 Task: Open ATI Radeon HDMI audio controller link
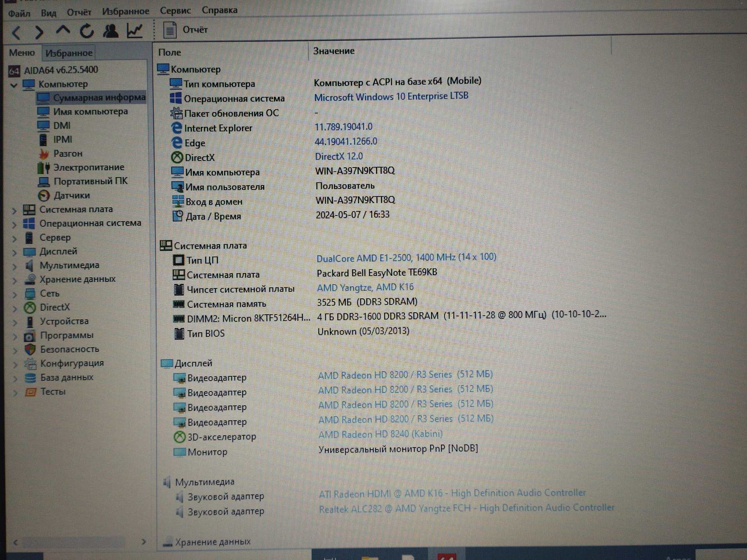pyautogui.click(x=452, y=493)
